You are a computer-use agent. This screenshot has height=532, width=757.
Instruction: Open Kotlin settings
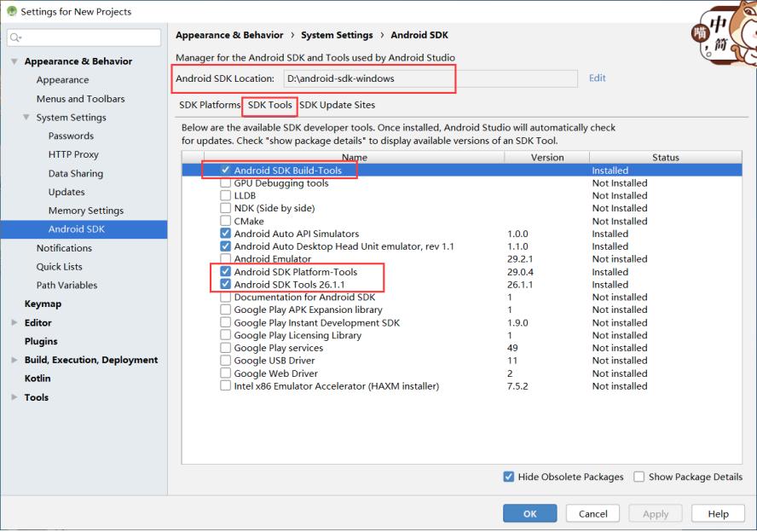tap(38, 378)
